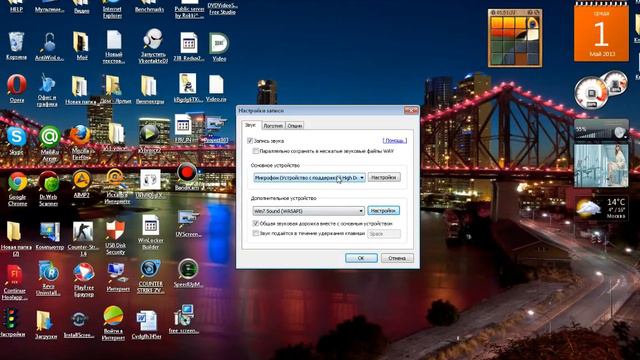Select the PlayFree Браузер icon
This screenshot has height=360, width=640.
(84, 280)
